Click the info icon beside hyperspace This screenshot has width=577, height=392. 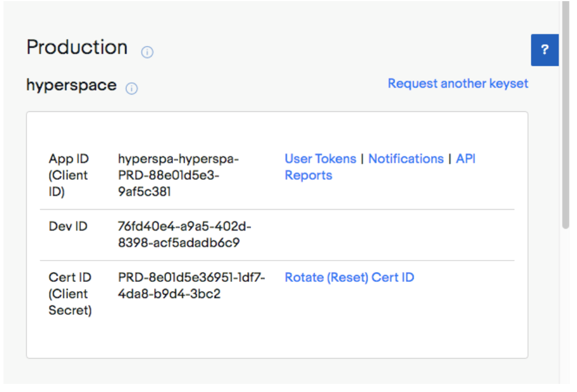[132, 89]
